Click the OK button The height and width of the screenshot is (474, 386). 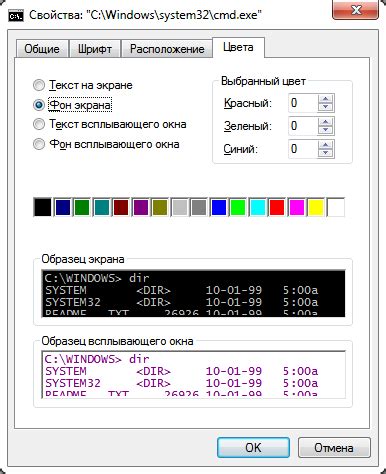coord(253,448)
